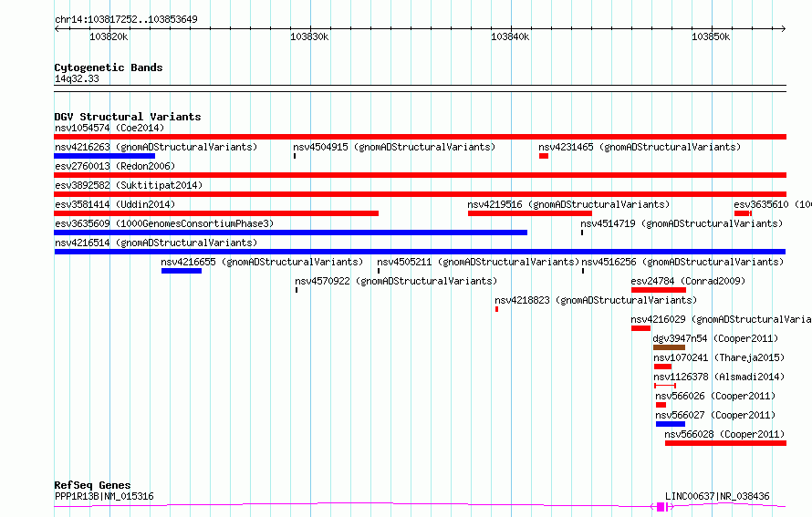Select the red bar under esv3581414
The width and height of the screenshot is (812, 517).
[216, 213]
